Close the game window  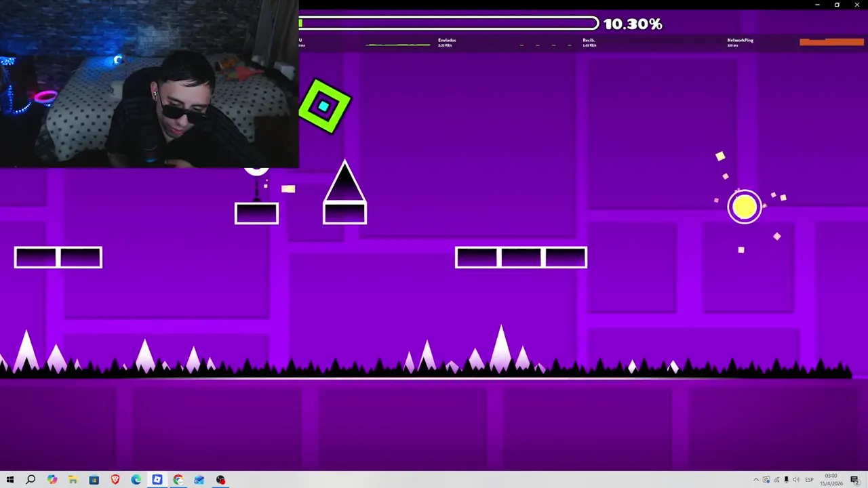click(857, 5)
